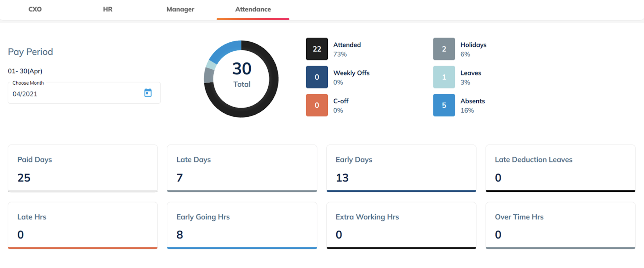Switch to the CXO tab
The image size is (644, 268).
(x=35, y=9)
